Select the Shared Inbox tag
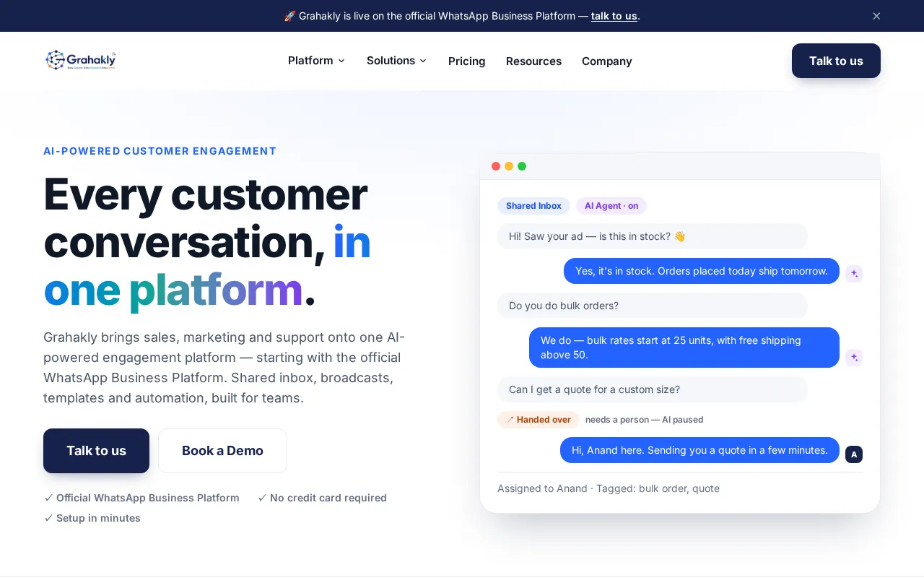 coord(533,206)
